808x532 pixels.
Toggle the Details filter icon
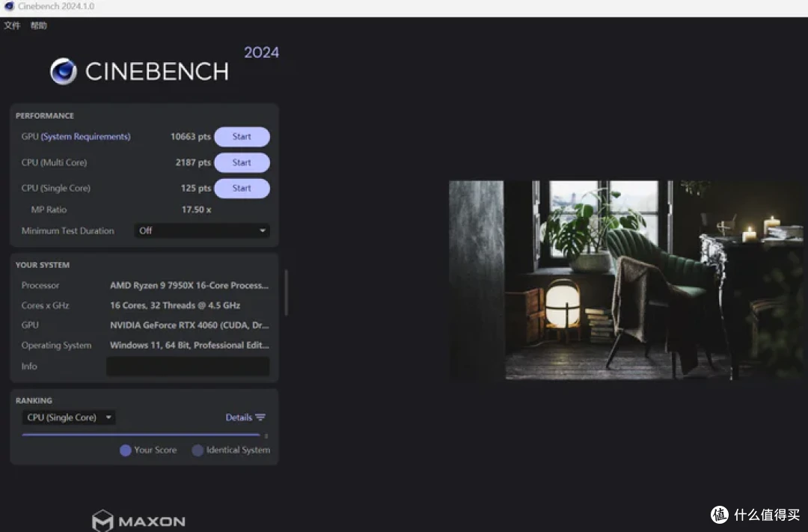pyautogui.click(x=260, y=418)
